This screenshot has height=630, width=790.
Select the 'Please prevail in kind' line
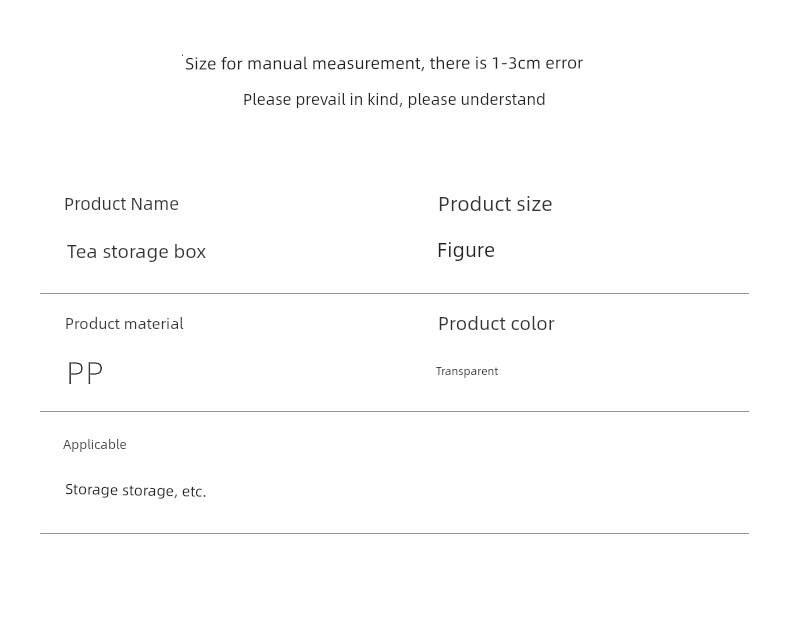394,99
